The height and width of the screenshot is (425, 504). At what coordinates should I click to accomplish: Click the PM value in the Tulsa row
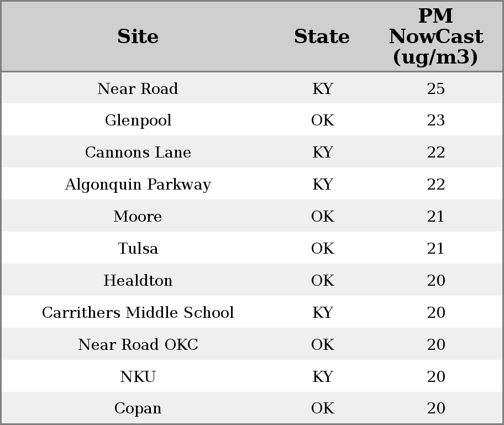[x=435, y=249]
